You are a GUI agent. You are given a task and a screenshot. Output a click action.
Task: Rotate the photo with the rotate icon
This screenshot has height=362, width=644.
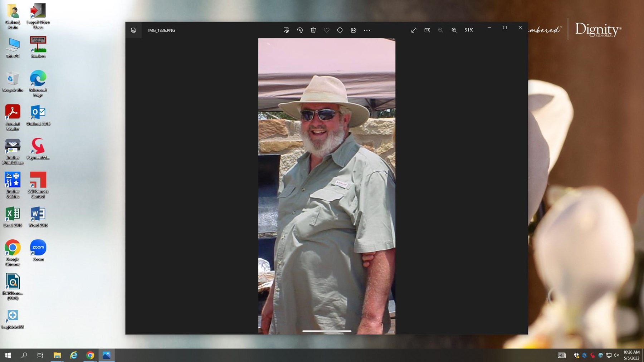coord(300,30)
